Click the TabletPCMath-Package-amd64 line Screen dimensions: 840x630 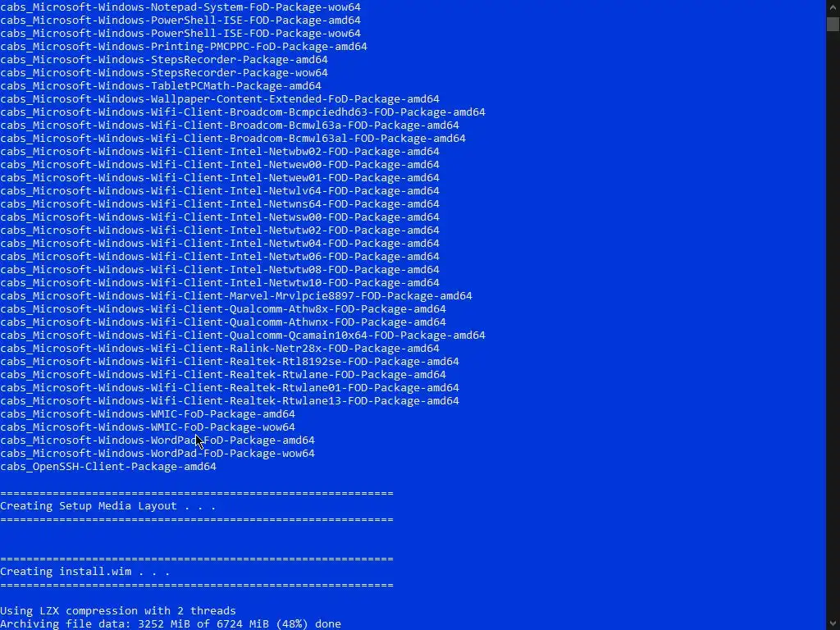161,85
